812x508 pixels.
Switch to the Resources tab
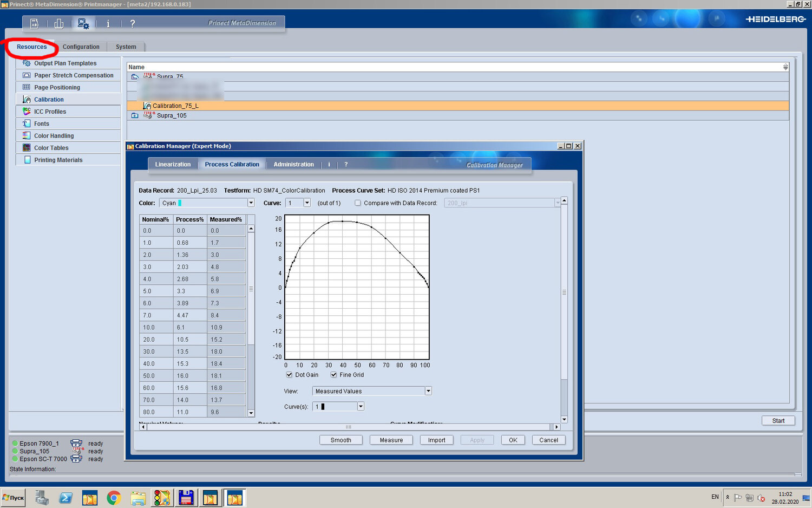pos(32,47)
